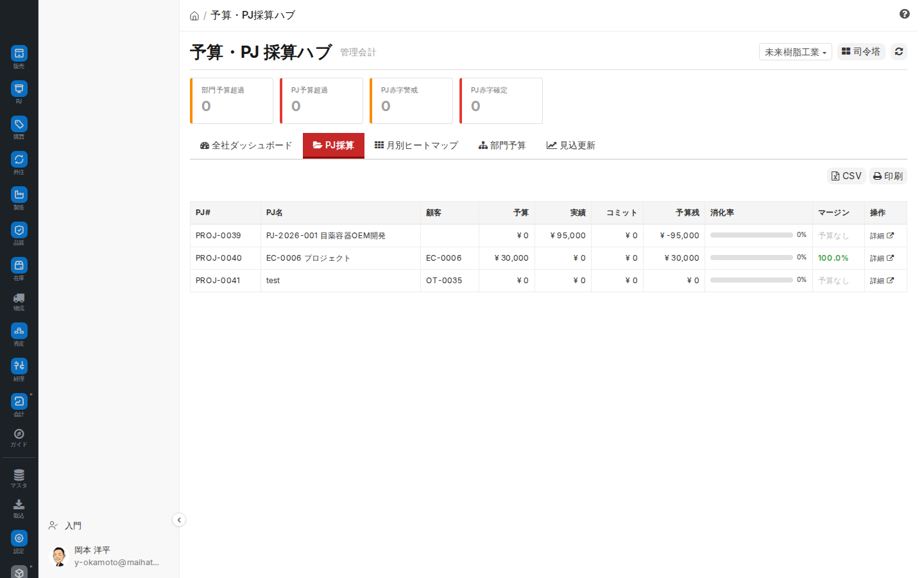Open the 在庫 inventory module icon
The width and height of the screenshot is (924, 578).
(19, 265)
